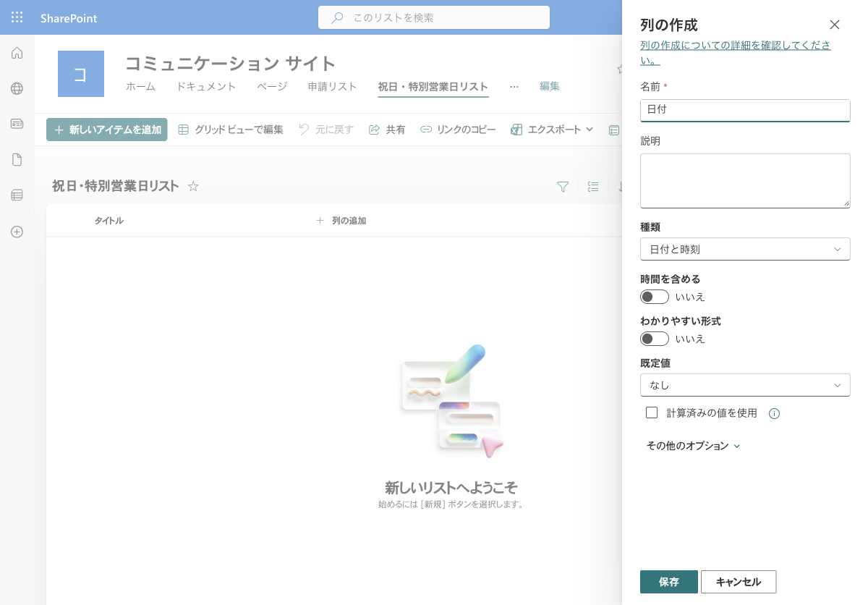Click 列の追加 column header
The width and height of the screenshot is (868, 605).
[x=341, y=221]
